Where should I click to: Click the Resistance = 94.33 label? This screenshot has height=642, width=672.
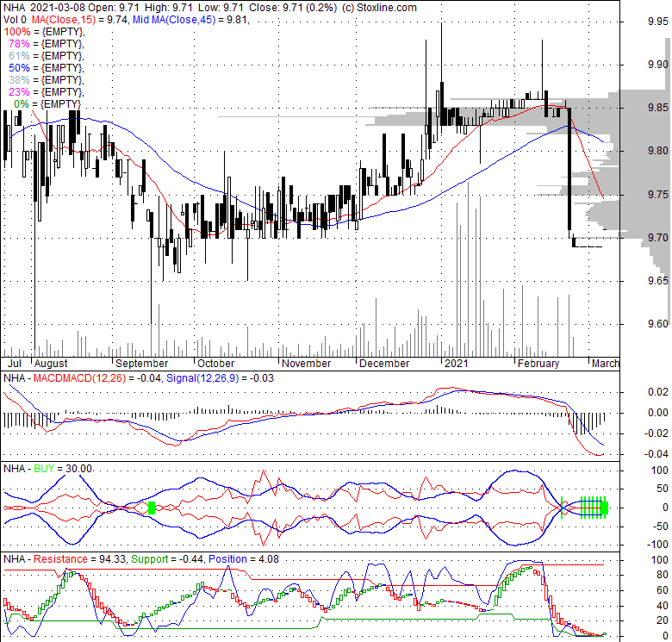80,559
